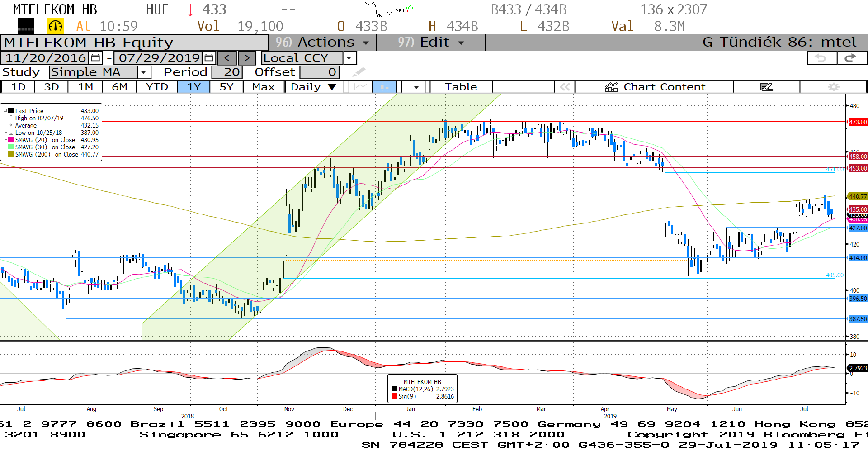The width and height of the screenshot is (868, 470).
Task: Click the 2.7923 MACD value label
Action: pyautogui.click(x=857, y=368)
